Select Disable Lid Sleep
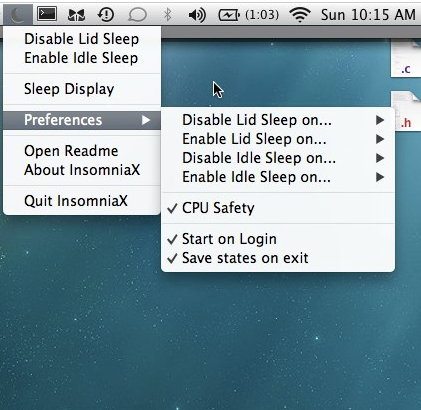The height and width of the screenshot is (410, 421). pyautogui.click(x=82, y=39)
